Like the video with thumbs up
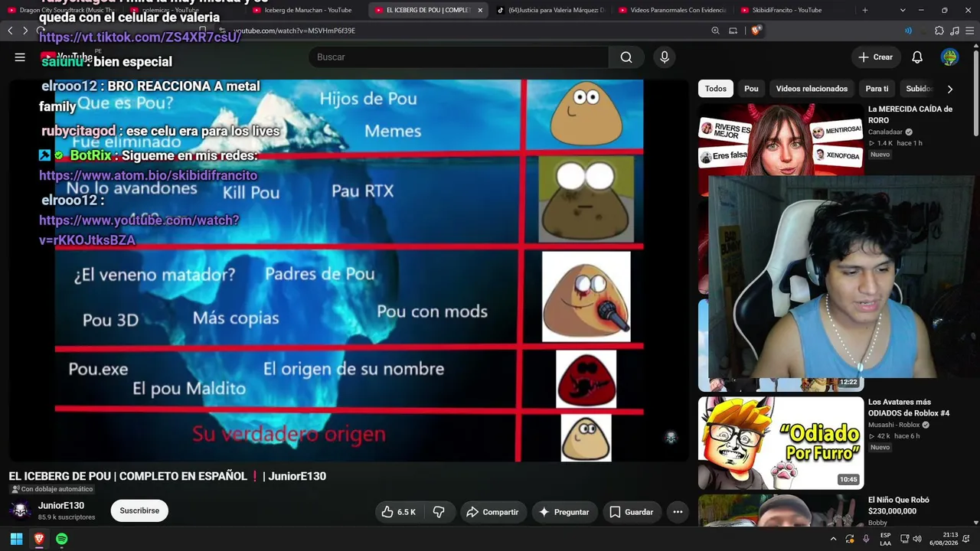Screen dimensions: 980x551 pos(399,512)
